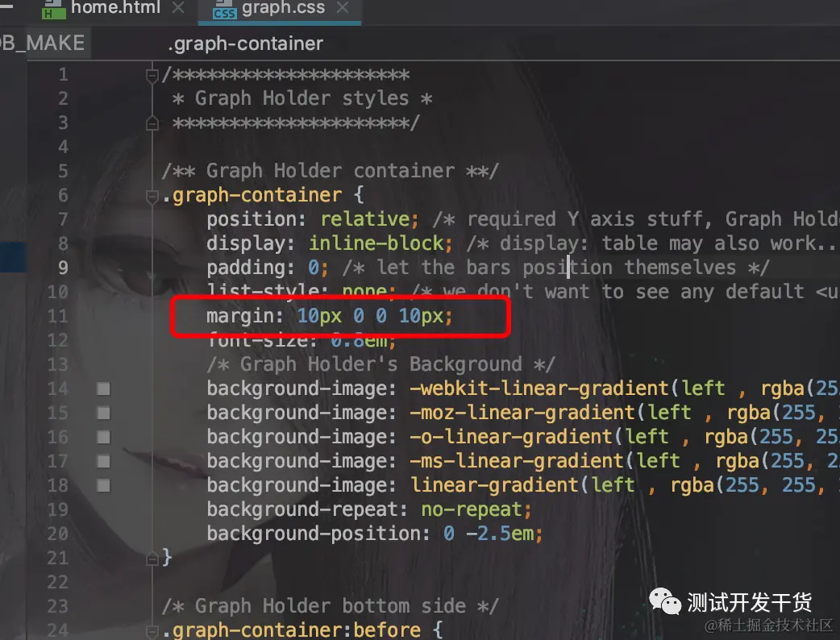The width and height of the screenshot is (840, 640).
Task: Collapse the .graph-container rule at line 6
Action: [x=152, y=196]
